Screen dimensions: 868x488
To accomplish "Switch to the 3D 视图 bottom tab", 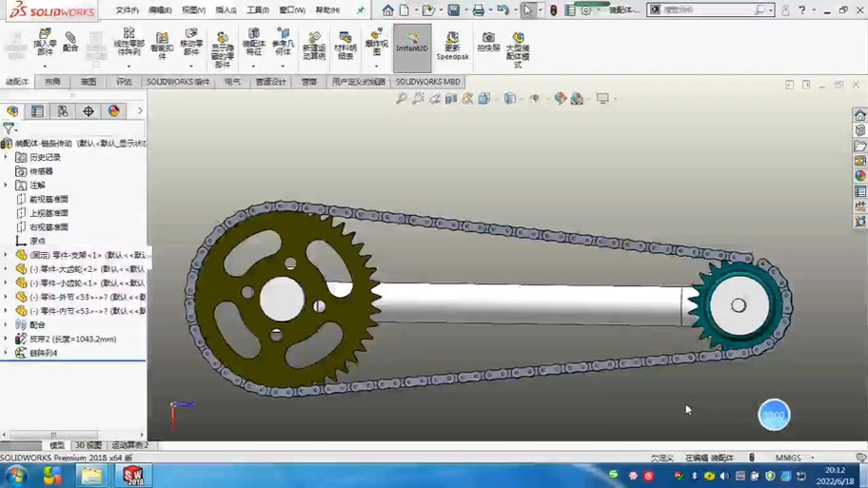I will (x=88, y=445).
